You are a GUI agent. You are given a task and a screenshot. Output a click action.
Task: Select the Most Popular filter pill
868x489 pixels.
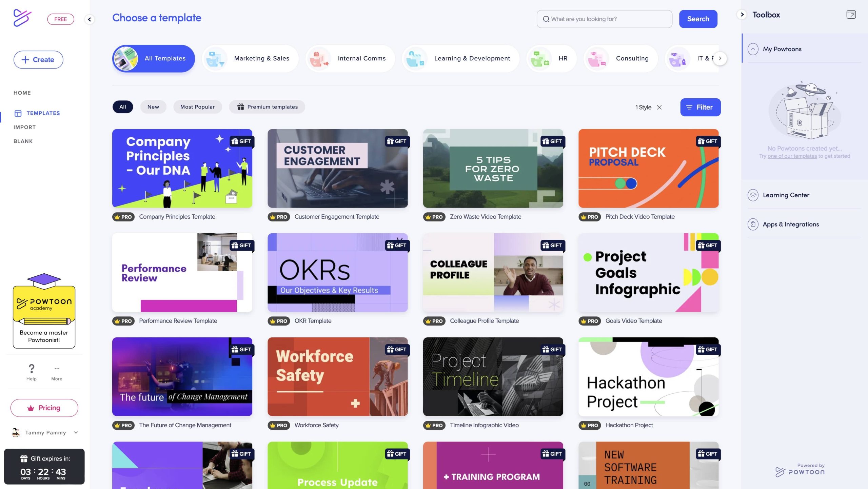coord(197,107)
